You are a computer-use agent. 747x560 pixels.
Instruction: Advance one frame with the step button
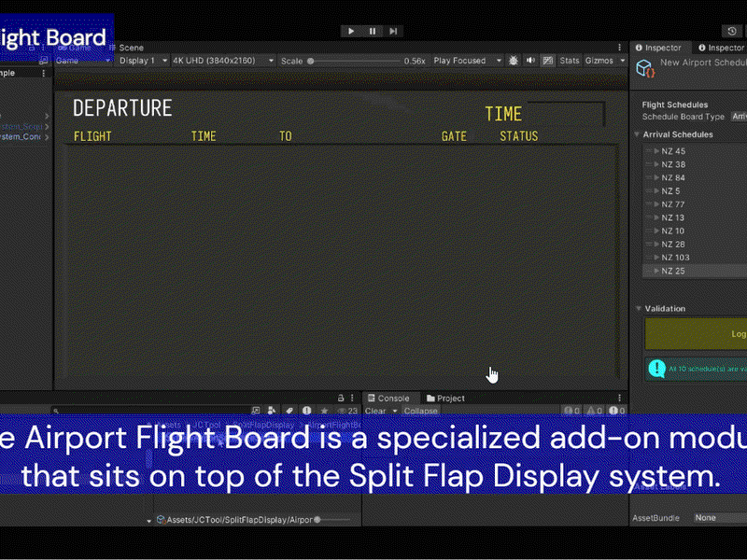point(393,31)
